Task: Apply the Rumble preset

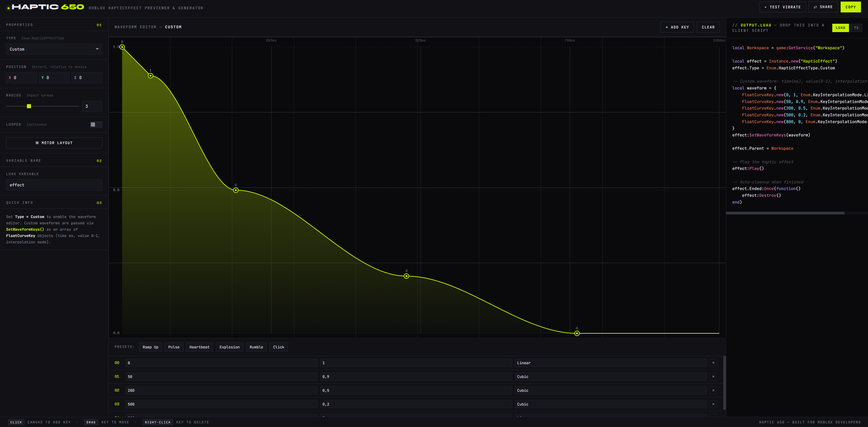Action: [256, 347]
